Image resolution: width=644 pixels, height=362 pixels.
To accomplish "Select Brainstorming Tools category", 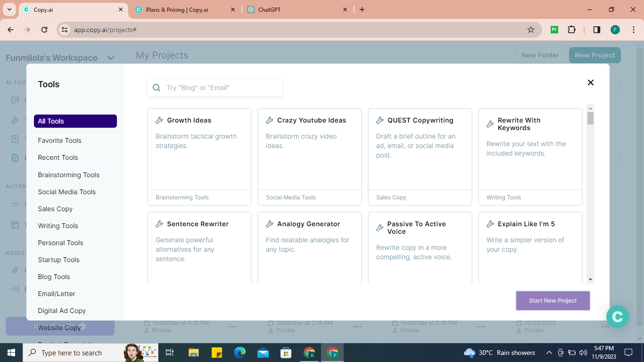I will [x=69, y=175].
